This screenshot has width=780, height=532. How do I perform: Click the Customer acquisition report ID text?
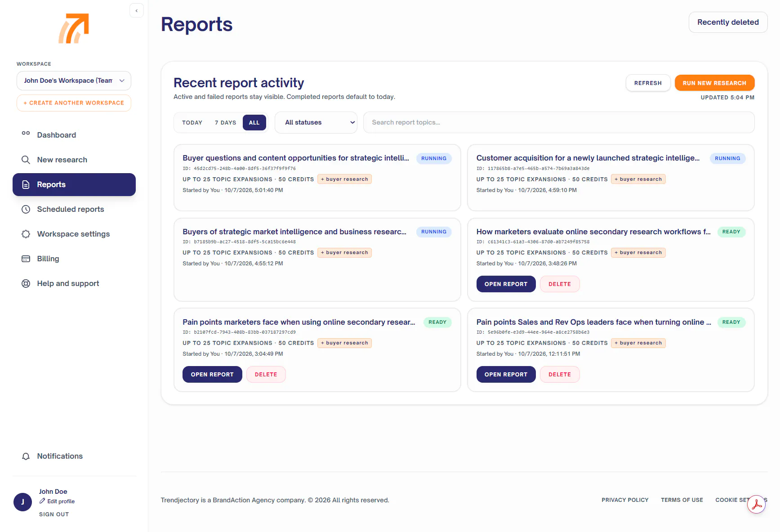533,169
